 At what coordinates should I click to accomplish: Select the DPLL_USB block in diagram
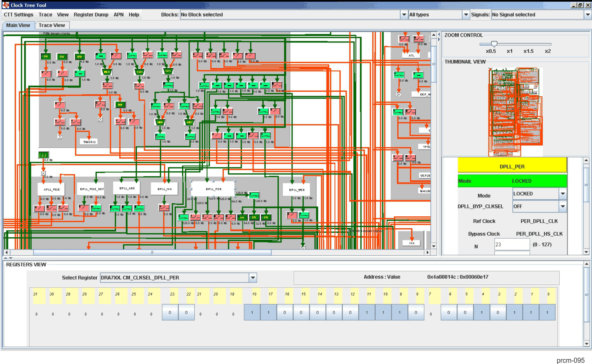point(297,190)
